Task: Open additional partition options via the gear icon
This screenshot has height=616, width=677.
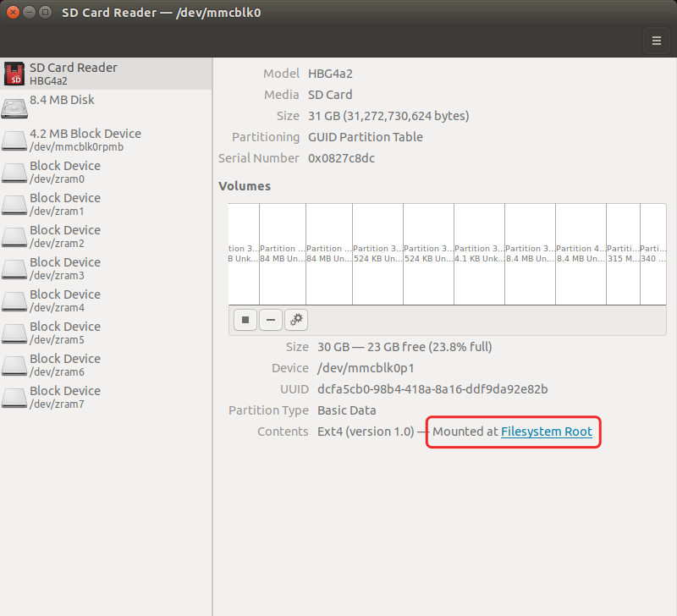Action: 295,320
